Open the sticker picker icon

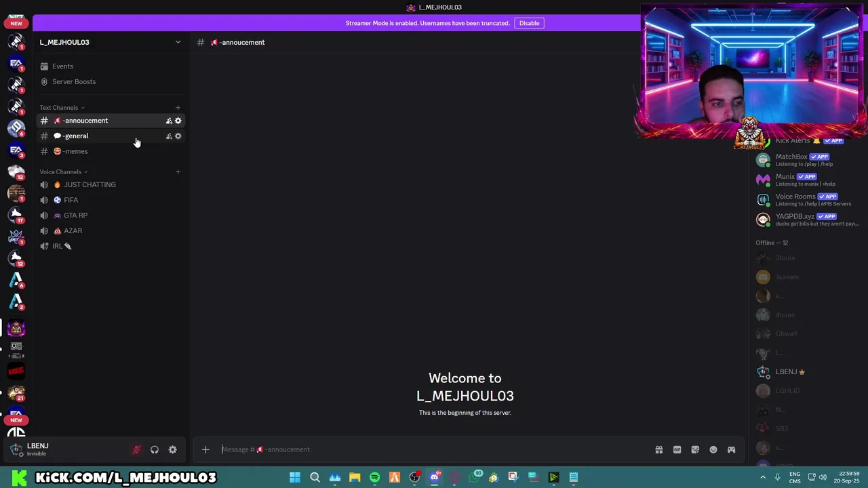point(695,449)
